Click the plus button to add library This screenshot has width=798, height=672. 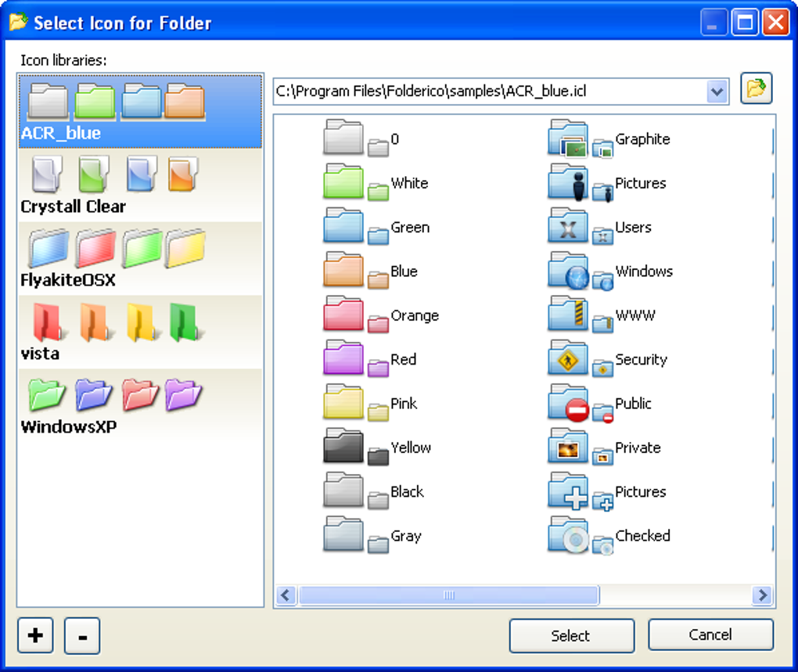click(x=35, y=635)
